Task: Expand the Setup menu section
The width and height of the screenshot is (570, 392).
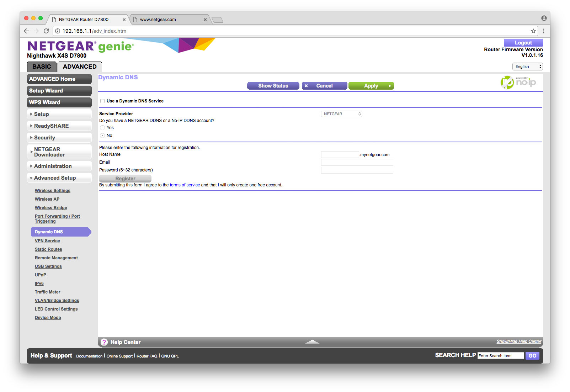Action: point(59,114)
